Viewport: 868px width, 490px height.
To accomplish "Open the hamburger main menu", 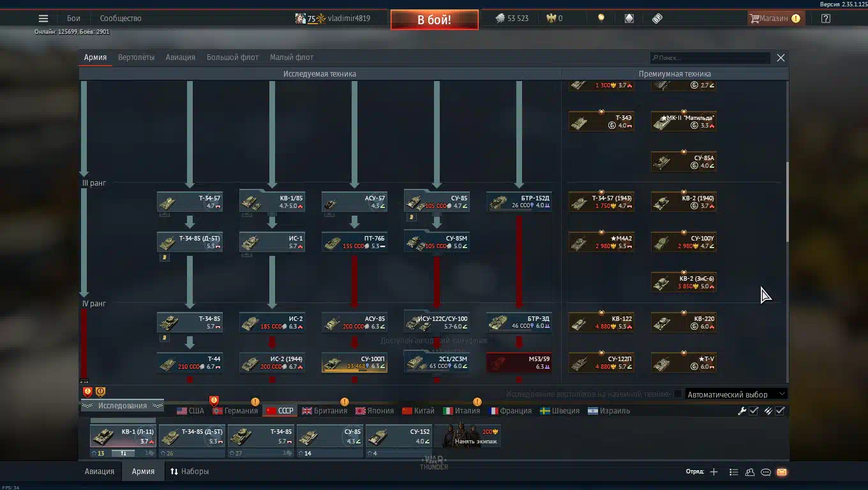I will click(43, 19).
